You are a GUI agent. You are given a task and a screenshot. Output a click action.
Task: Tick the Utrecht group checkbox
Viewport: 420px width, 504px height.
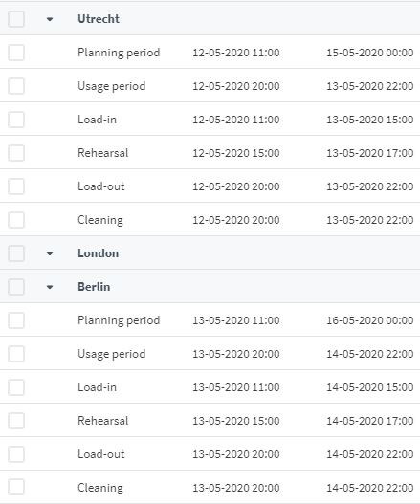click(16, 19)
